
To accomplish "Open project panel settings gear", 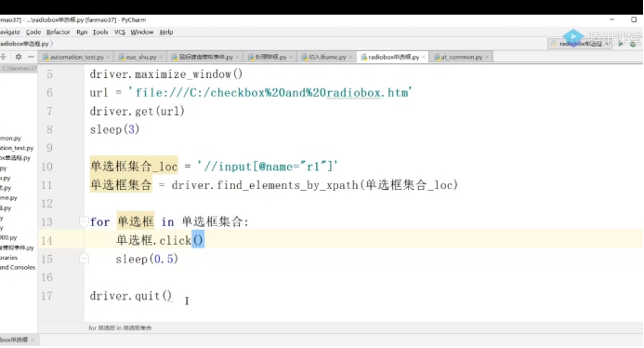I will coord(19,57).
